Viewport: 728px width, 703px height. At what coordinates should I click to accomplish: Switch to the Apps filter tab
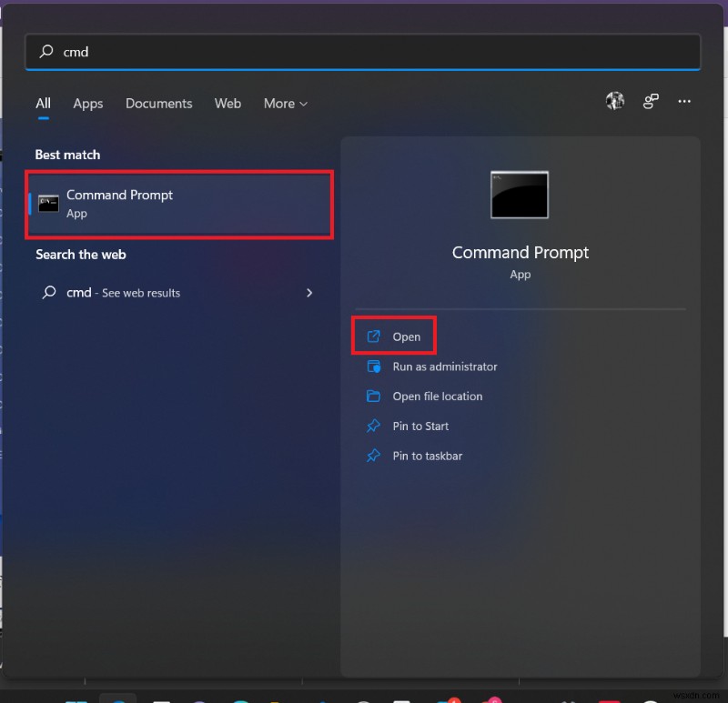(87, 104)
